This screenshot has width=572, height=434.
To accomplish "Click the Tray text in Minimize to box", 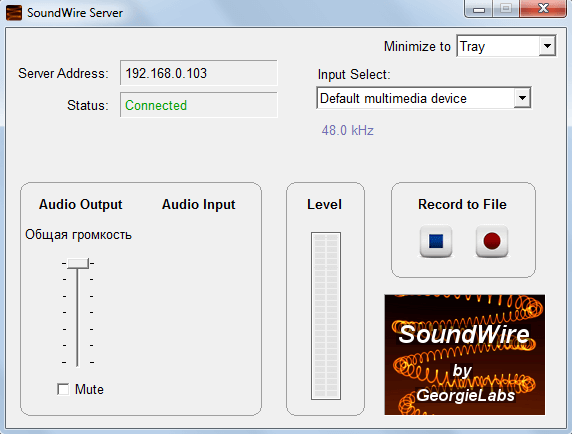I will click(x=472, y=47).
